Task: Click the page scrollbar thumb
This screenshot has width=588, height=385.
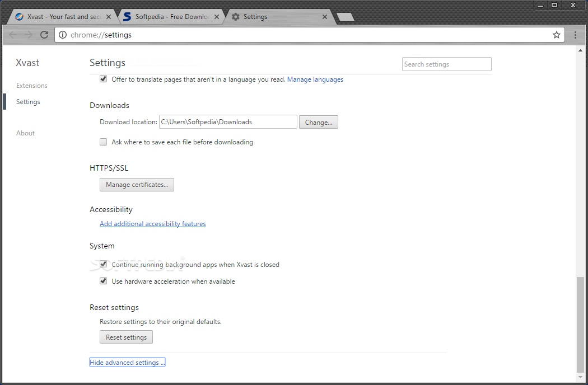Action: click(580, 324)
